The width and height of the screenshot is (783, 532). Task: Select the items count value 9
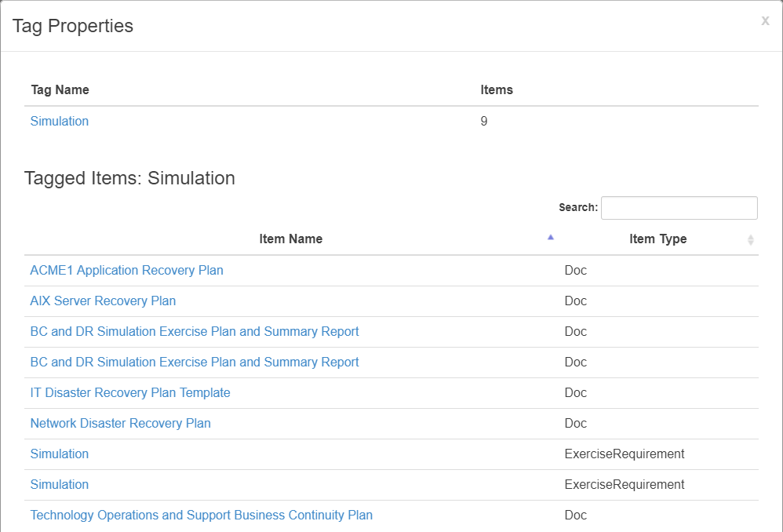(484, 121)
